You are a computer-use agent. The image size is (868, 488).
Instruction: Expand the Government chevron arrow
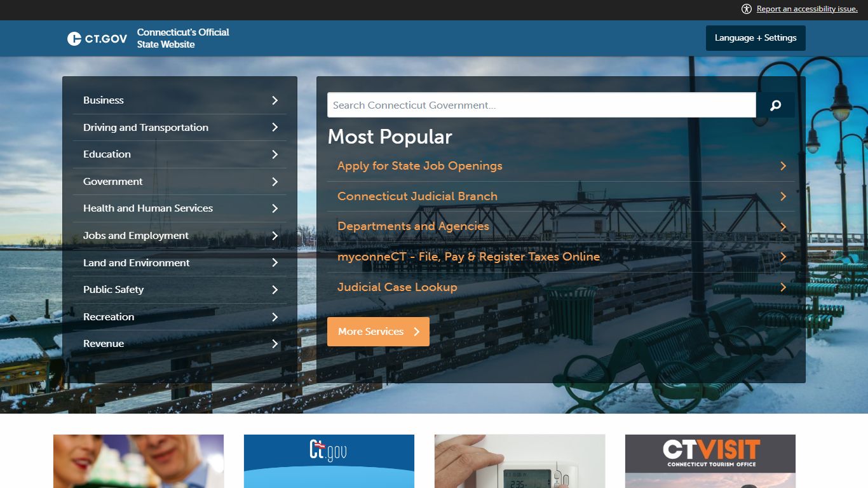pyautogui.click(x=275, y=182)
